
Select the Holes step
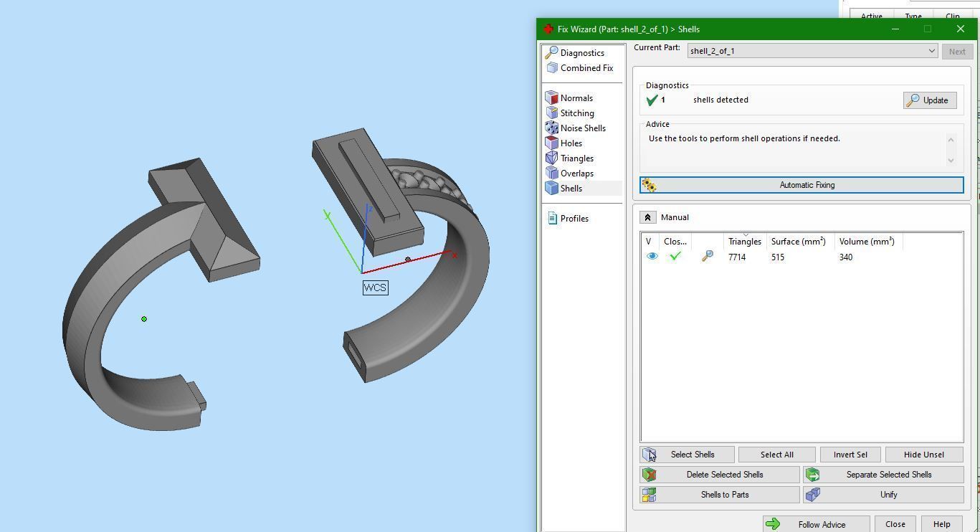pyautogui.click(x=571, y=143)
